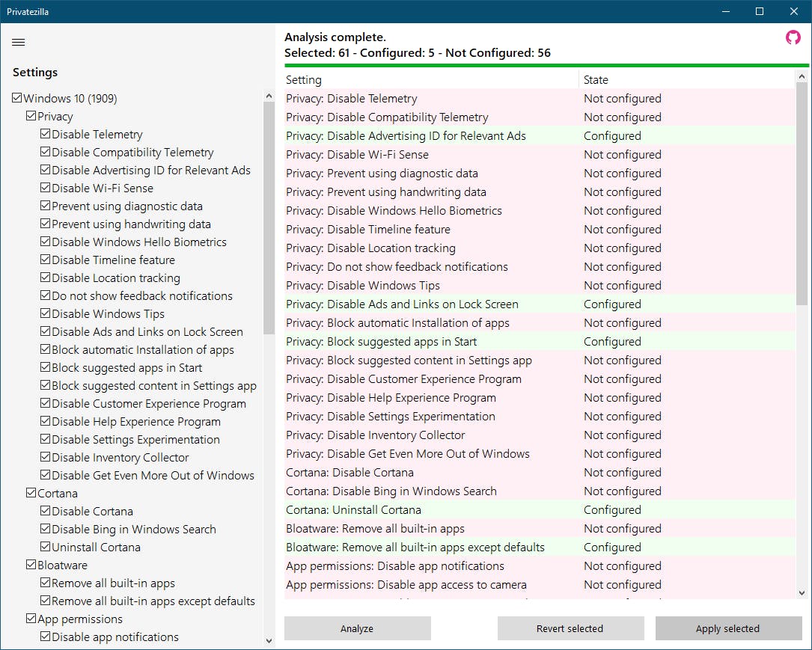Select row Privacy: Prevent using diagnostic data
The image size is (812, 650).
point(540,173)
